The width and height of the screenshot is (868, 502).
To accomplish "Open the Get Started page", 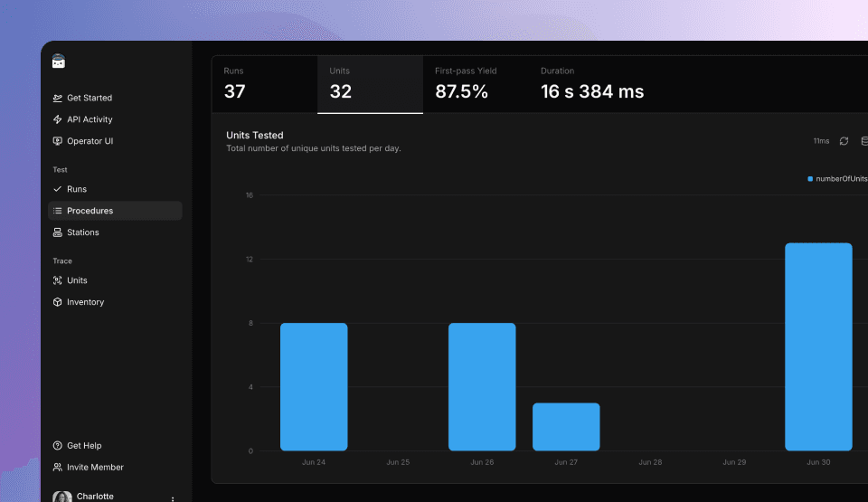I will tap(89, 98).
